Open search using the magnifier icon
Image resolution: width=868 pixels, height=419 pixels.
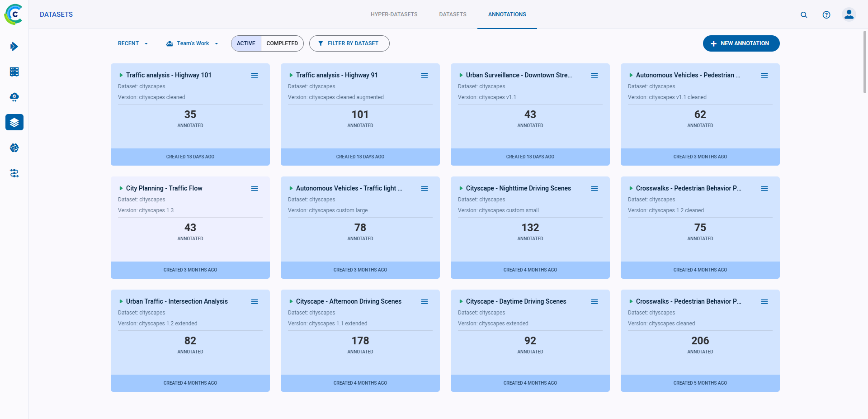tap(804, 14)
